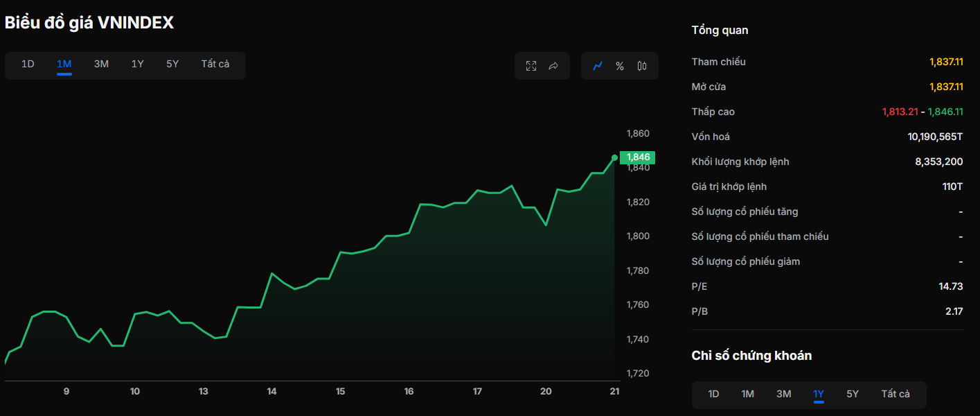980x416 pixels.
Task: Click the 1,800 y-axis label
Action: click(638, 236)
